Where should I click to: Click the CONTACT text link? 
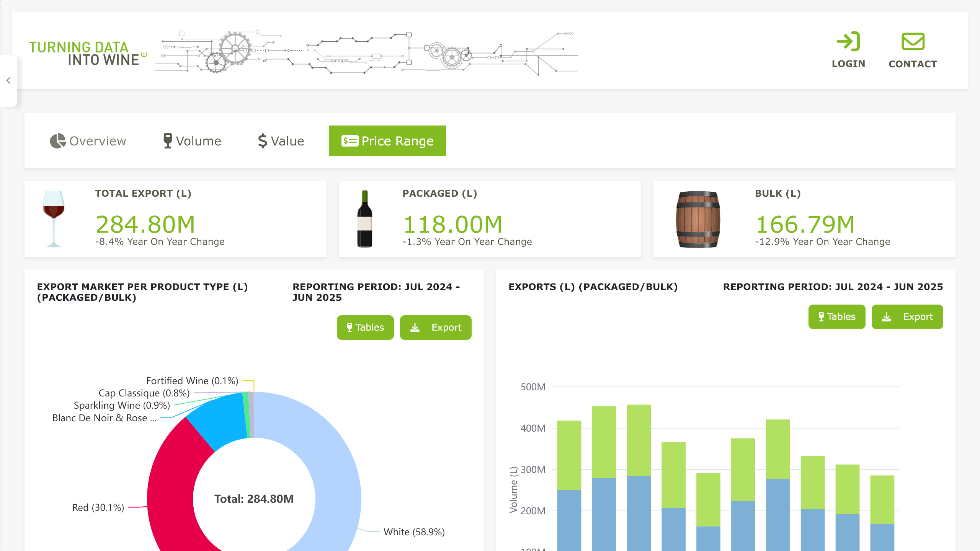pos(913,64)
